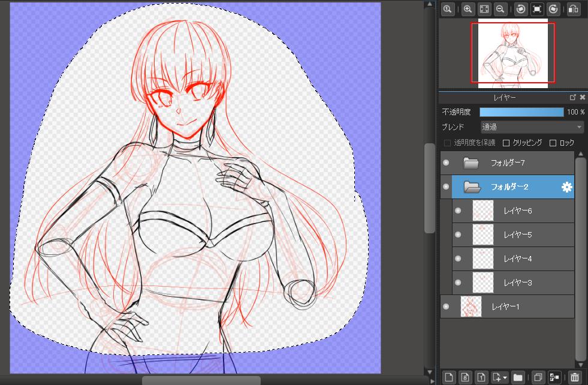Rotate canvas view counterclockwise

pyautogui.click(x=520, y=9)
